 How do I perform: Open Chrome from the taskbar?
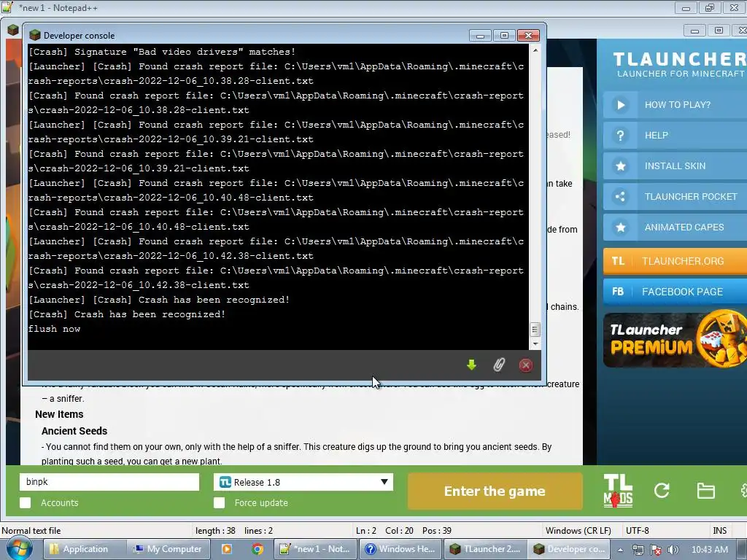pos(258,549)
